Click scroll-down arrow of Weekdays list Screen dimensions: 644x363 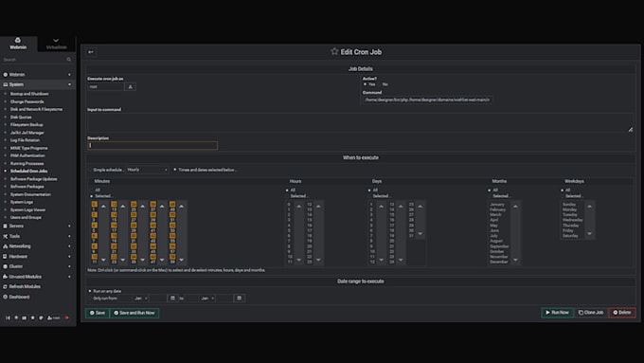pos(589,233)
